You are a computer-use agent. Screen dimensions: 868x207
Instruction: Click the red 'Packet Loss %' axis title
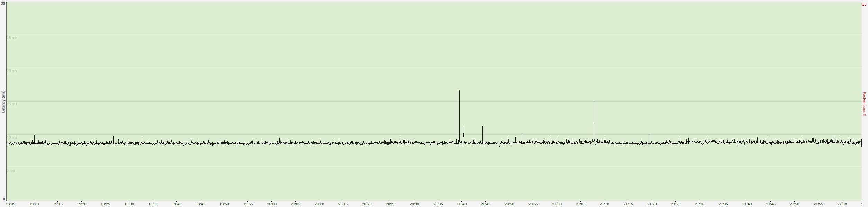point(864,104)
